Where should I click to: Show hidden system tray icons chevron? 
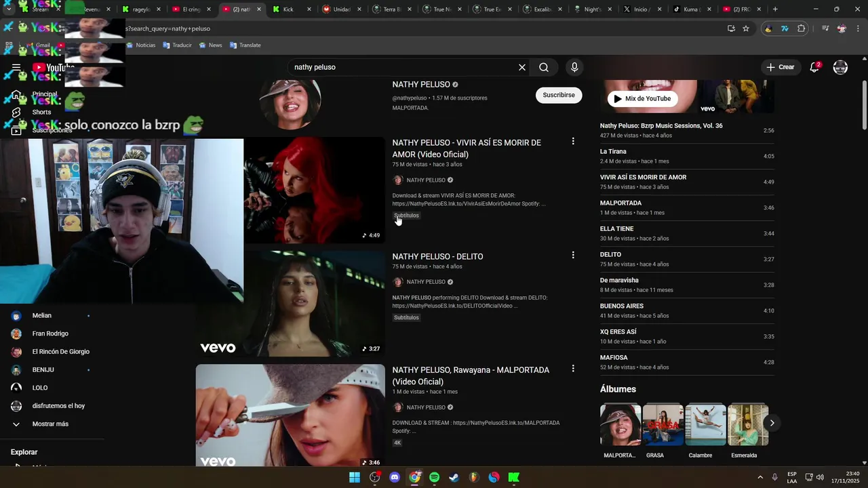coord(760,477)
